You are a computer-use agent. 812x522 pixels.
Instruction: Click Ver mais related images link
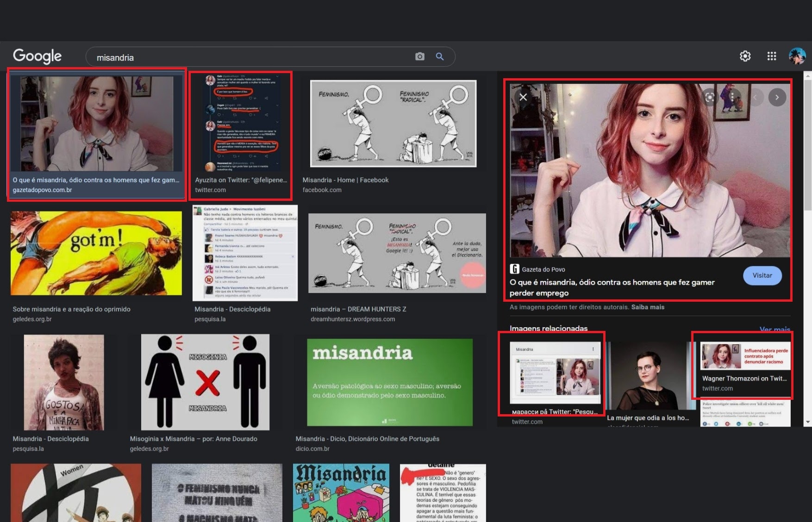pyautogui.click(x=775, y=329)
